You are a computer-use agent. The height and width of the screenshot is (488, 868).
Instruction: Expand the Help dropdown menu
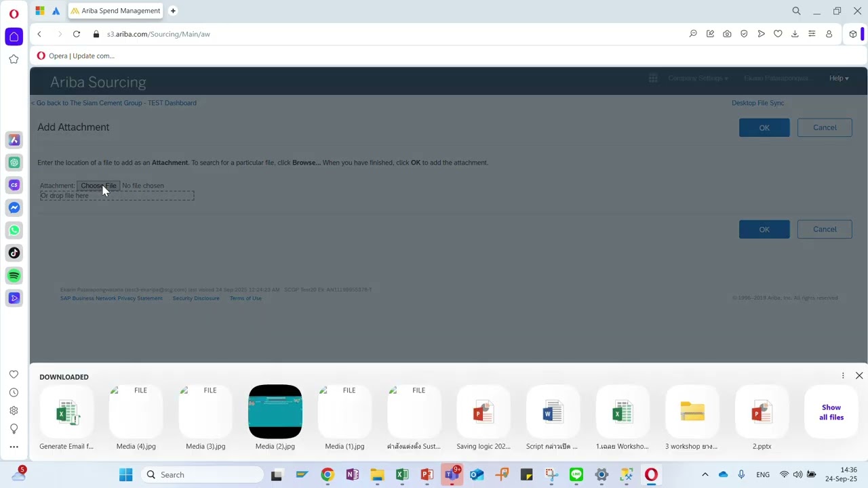[x=839, y=78]
